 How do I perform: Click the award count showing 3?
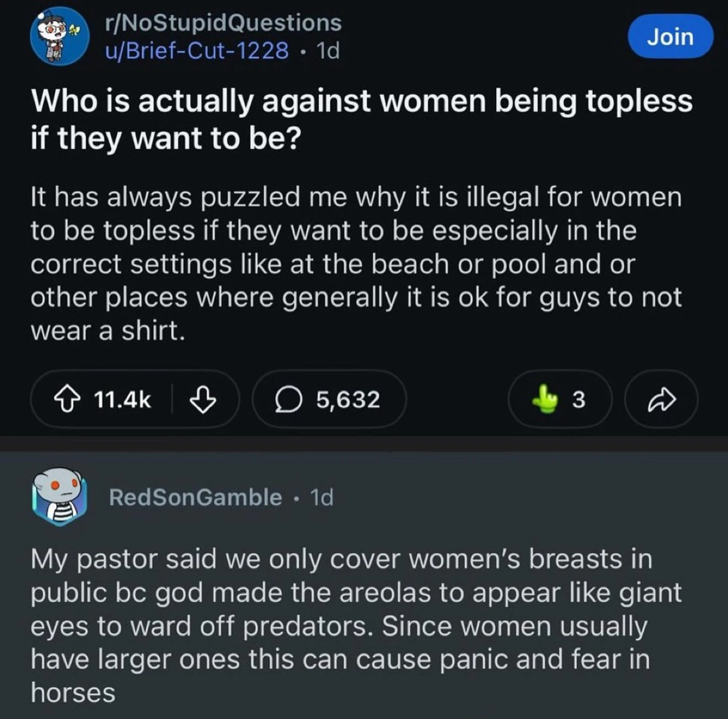pyautogui.click(x=578, y=400)
